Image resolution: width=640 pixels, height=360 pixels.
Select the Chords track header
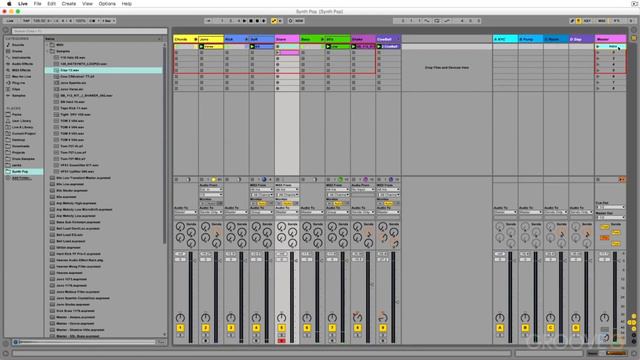186,39
